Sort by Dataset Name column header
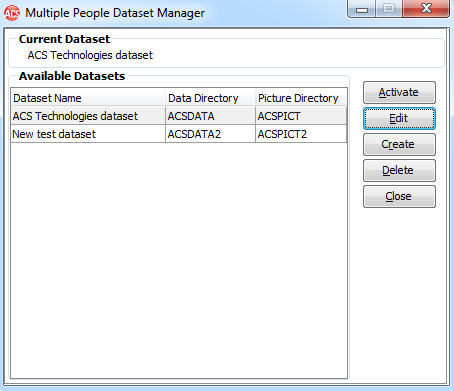The image size is (454, 391). point(88,98)
